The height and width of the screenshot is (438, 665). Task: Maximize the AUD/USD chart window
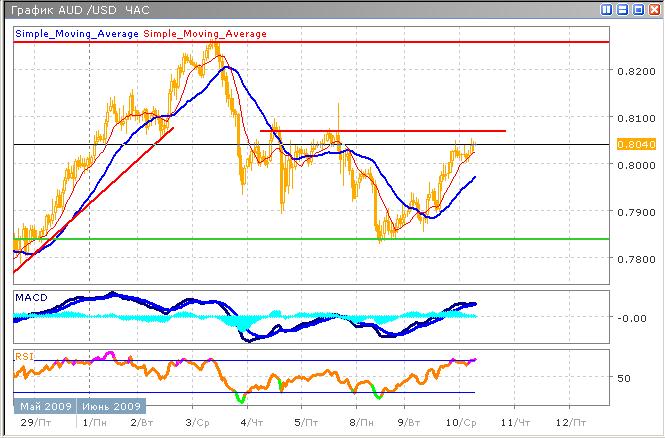click(638, 9)
